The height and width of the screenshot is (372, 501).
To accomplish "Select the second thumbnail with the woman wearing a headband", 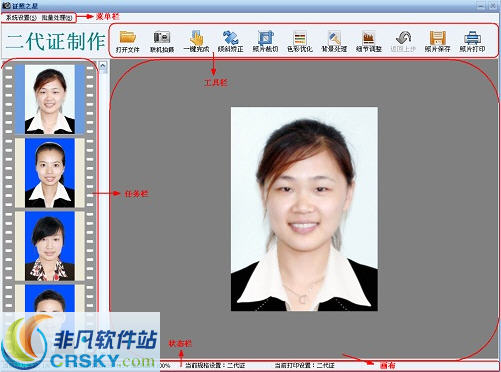I will (x=50, y=173).
